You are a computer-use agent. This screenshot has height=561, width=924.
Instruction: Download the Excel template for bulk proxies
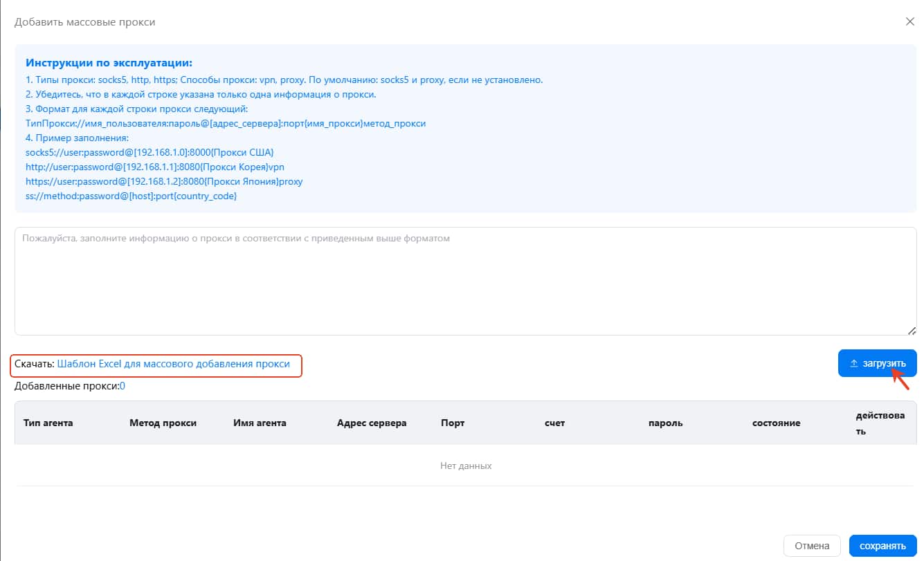coord(173,363)
